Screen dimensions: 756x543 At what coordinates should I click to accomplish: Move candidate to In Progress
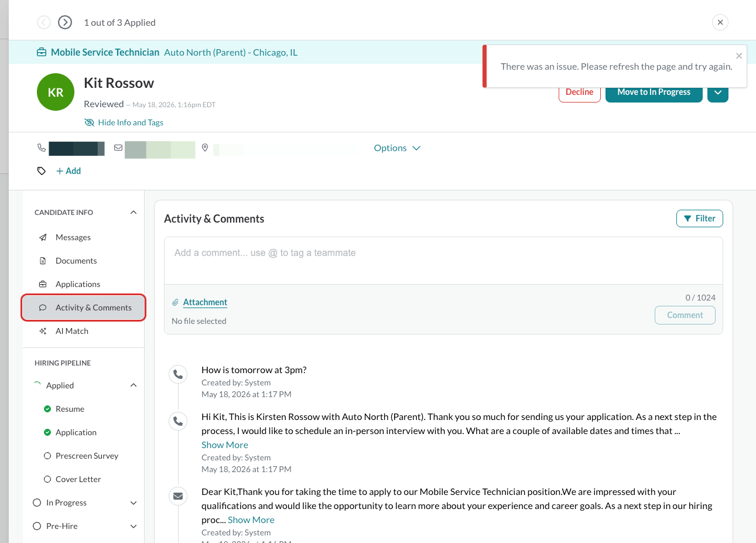pyautogui.click(x=654, y=93)
